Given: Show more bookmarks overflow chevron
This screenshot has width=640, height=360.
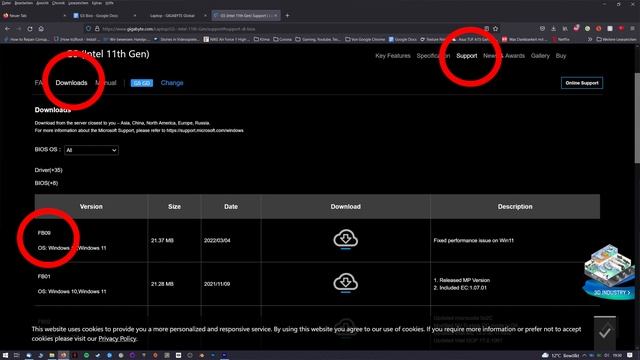Looking at the screenshot, I should [x=590, y=39].
